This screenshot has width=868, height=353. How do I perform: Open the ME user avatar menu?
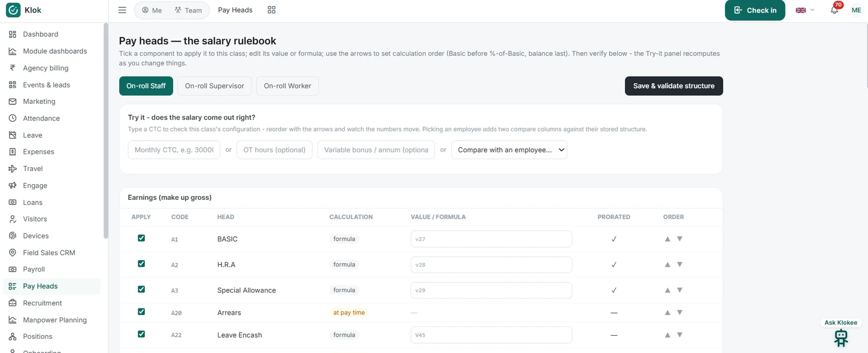click(856, 10)
